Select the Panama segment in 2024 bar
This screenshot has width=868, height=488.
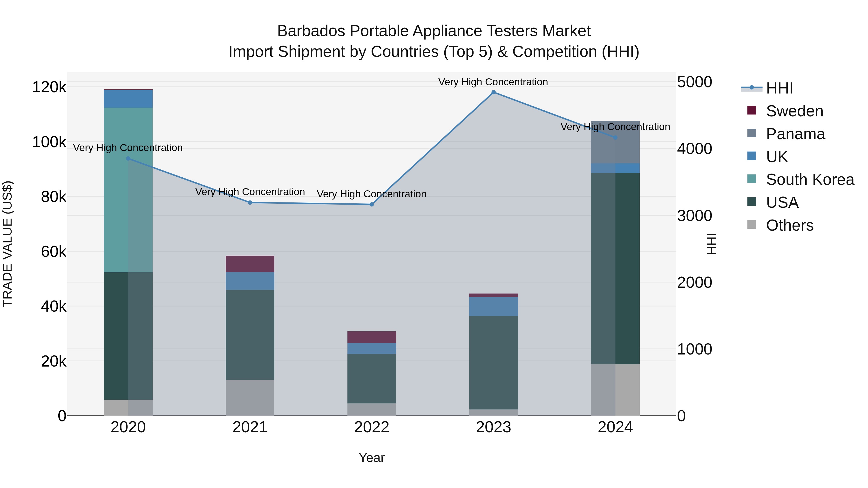(x=615, y=142)
